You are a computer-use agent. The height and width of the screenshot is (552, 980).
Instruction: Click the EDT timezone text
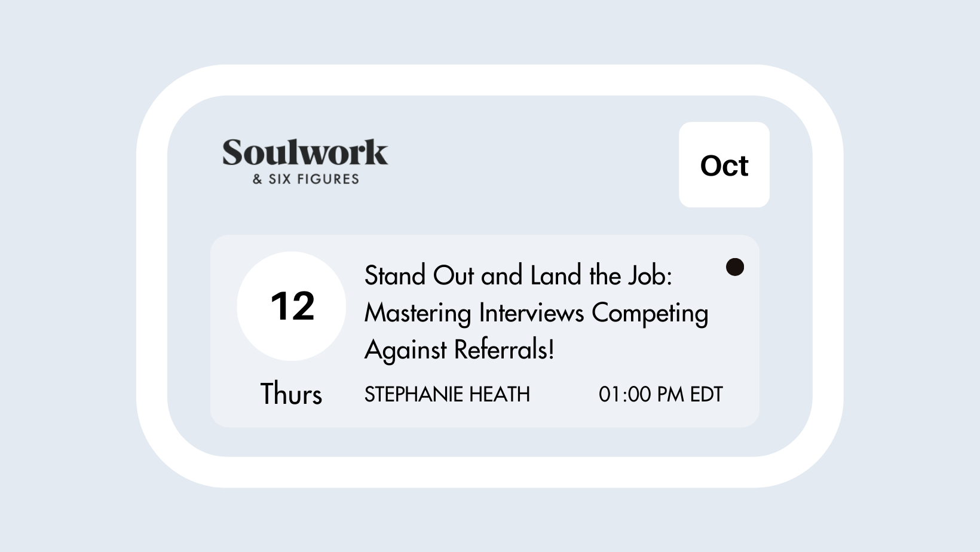(706, 394)
